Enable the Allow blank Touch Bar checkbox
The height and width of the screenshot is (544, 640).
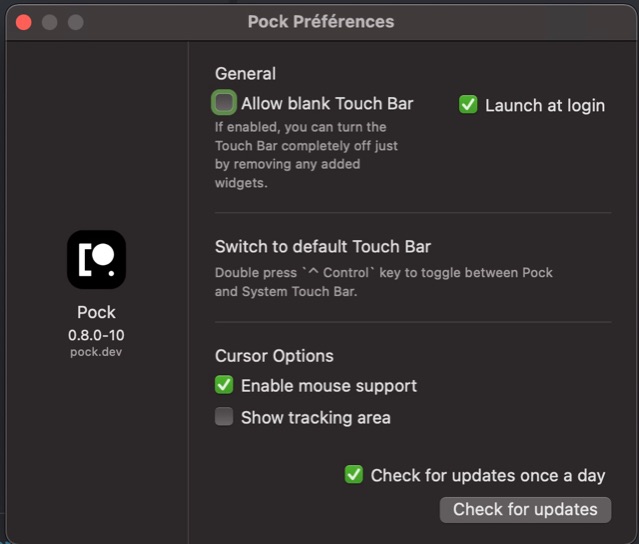[x=224, y=103]
